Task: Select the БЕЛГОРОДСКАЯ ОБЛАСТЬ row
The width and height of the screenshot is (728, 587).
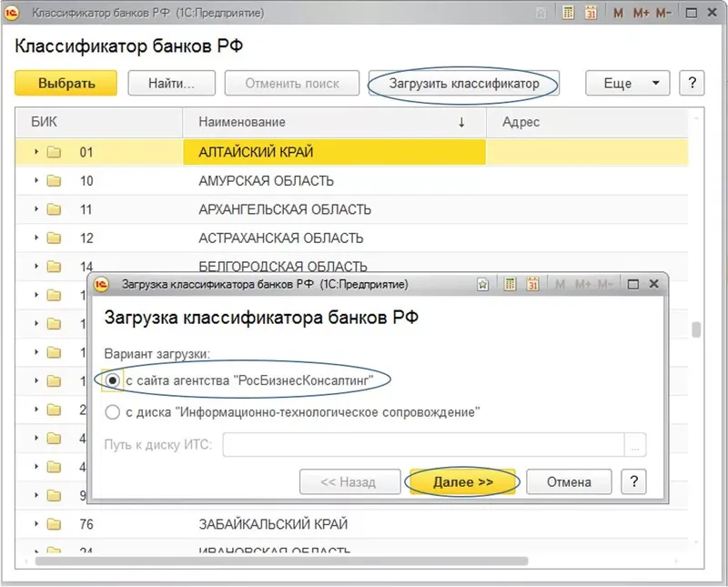Action: pos(352,264)
